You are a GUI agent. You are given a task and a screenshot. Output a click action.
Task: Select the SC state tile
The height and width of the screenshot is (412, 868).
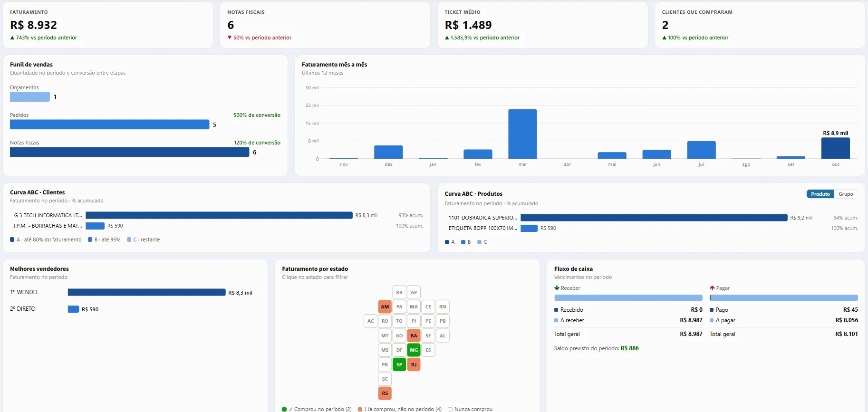tap(385, 379)
